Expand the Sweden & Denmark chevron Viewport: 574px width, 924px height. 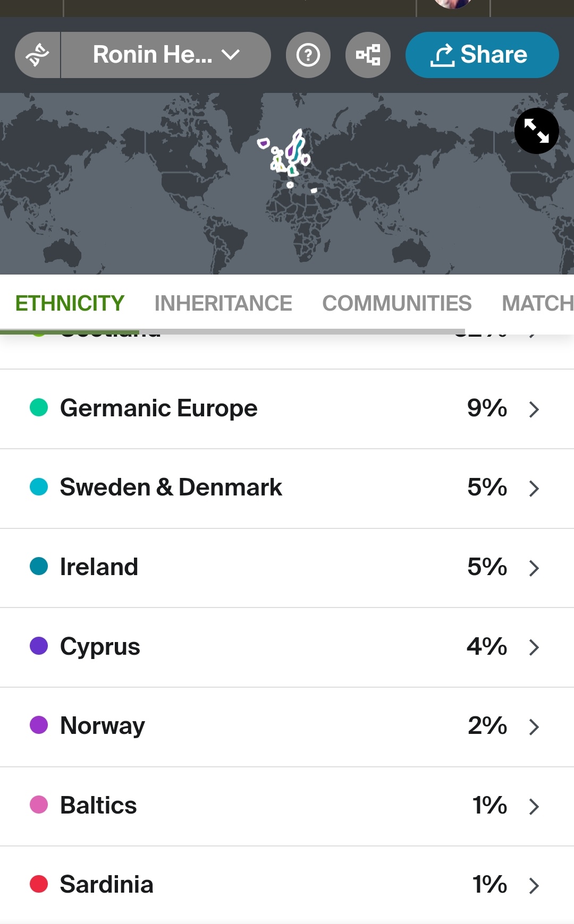pyautogui.click(x=534, y=489)
